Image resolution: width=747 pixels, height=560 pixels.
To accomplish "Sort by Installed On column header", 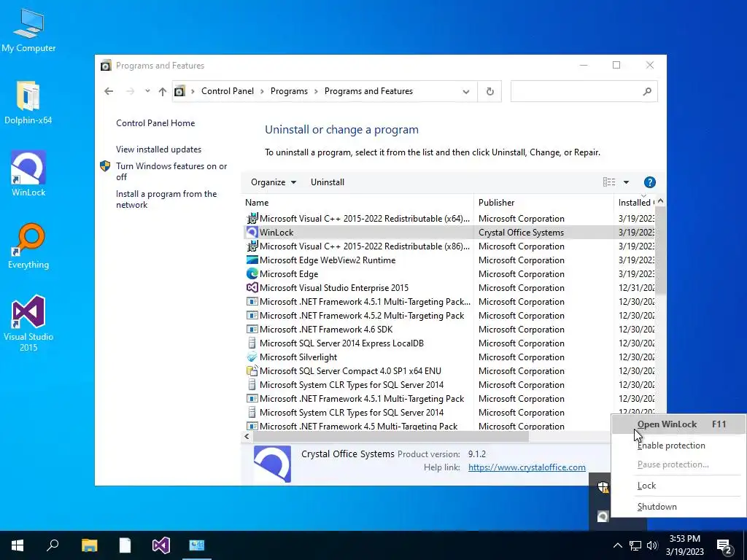I will (x=635, y=203).
